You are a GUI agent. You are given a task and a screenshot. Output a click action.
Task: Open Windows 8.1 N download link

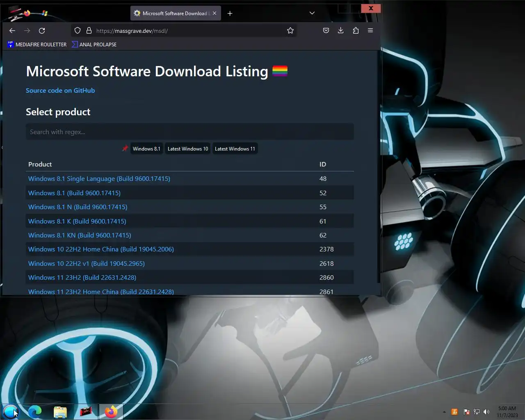[78, 207]
